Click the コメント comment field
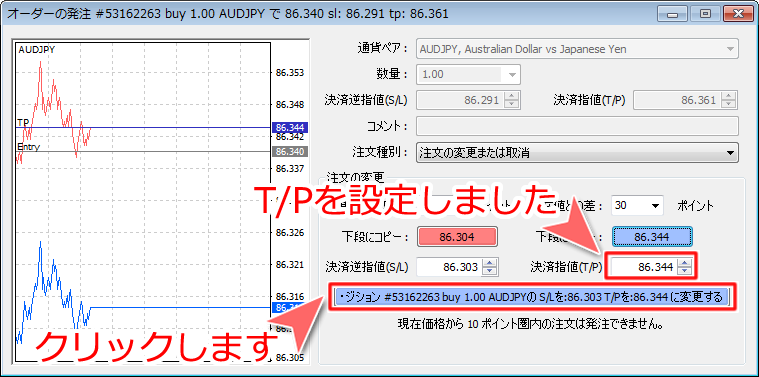 point(577,126)
